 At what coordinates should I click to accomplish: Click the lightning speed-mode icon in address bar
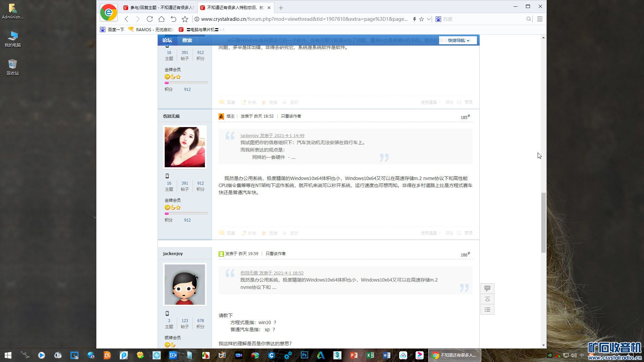415,19
